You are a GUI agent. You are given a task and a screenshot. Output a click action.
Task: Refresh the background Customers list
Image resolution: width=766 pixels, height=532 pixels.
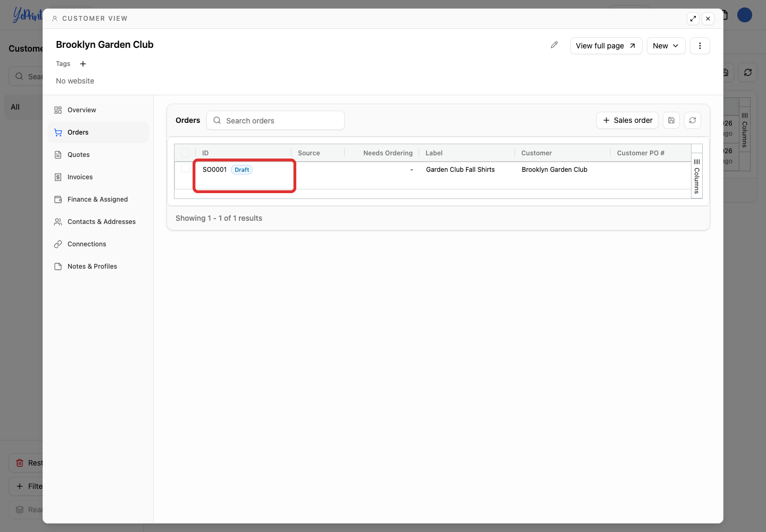tap(748, 72)
